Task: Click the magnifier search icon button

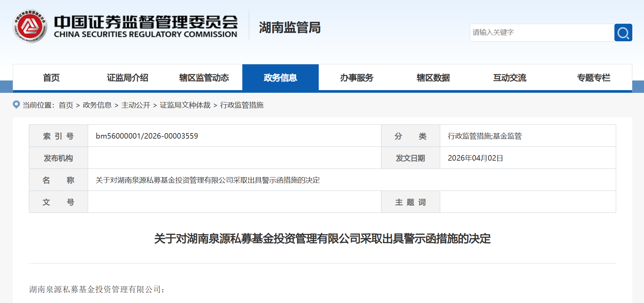Action: coord(623,33)
